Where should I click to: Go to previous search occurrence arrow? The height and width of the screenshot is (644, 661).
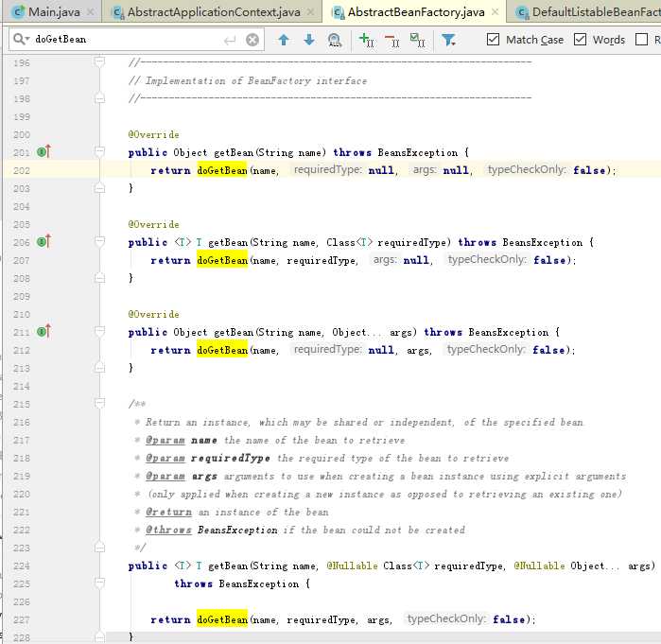(284, 40)
